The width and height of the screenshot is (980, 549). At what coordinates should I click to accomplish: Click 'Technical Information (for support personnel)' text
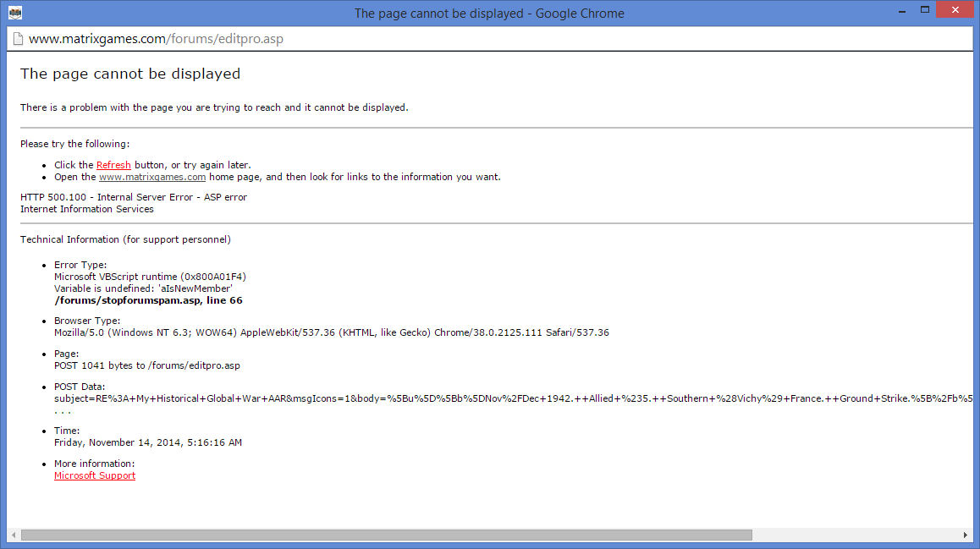click(125, 239)
